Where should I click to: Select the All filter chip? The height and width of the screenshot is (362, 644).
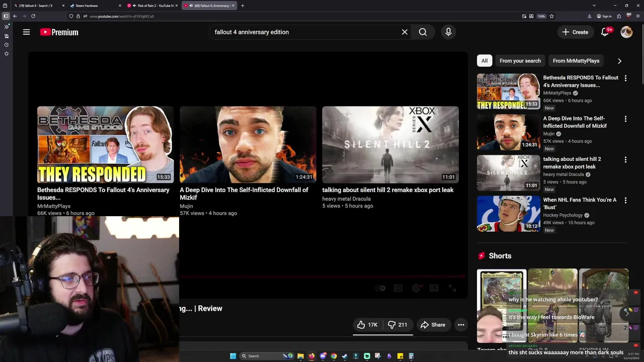[x=485, y=61]
